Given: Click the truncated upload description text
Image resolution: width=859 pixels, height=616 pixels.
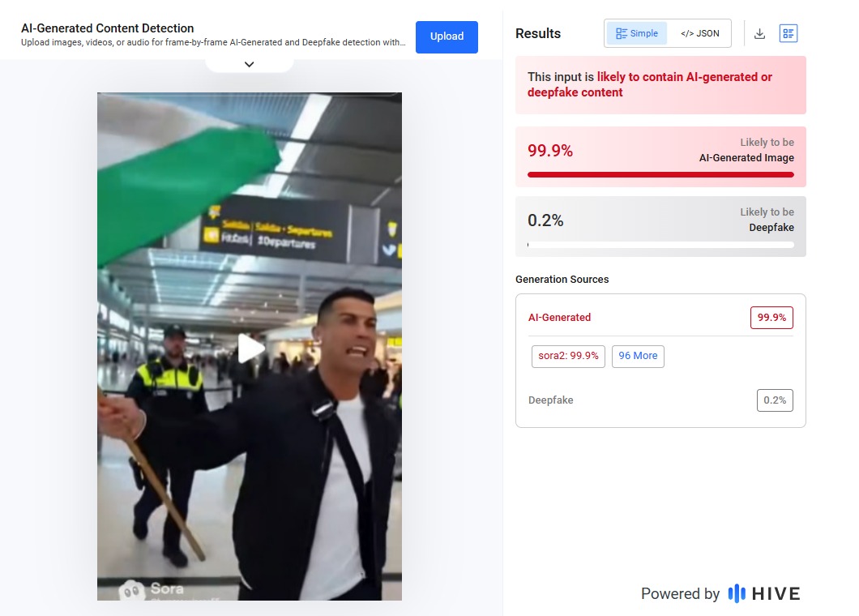Looking at the screenshot, I should [213, 43].
